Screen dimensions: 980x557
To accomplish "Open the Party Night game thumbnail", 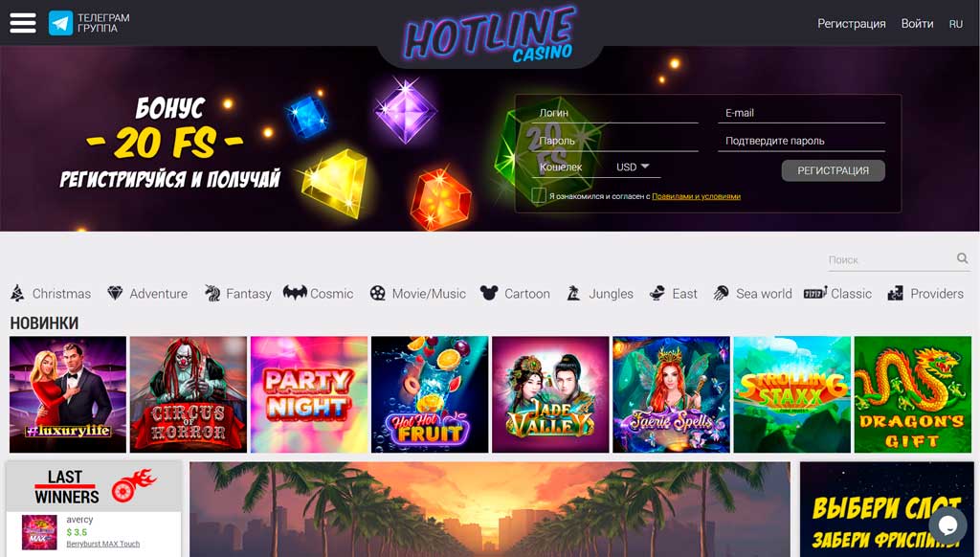I will [x=309, y=394].
